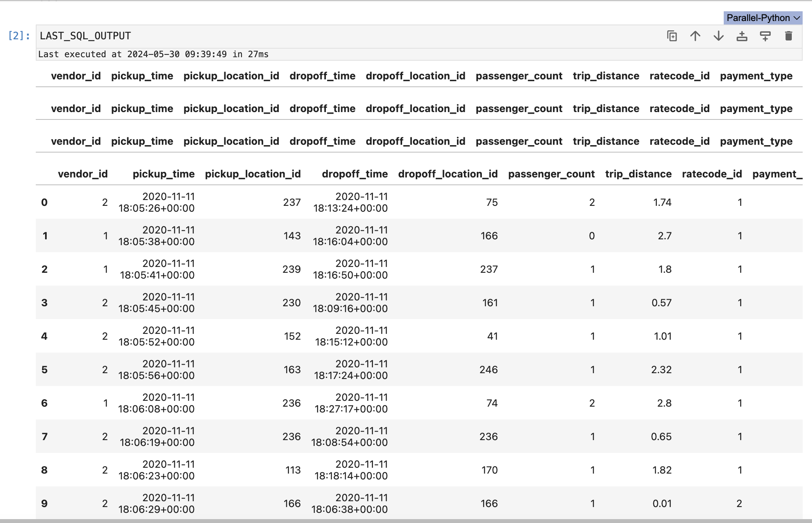Click ratecode_id header in data table
Image resolution: width=812 pixels, height=523 pixels.
click(x=712, y=174)
